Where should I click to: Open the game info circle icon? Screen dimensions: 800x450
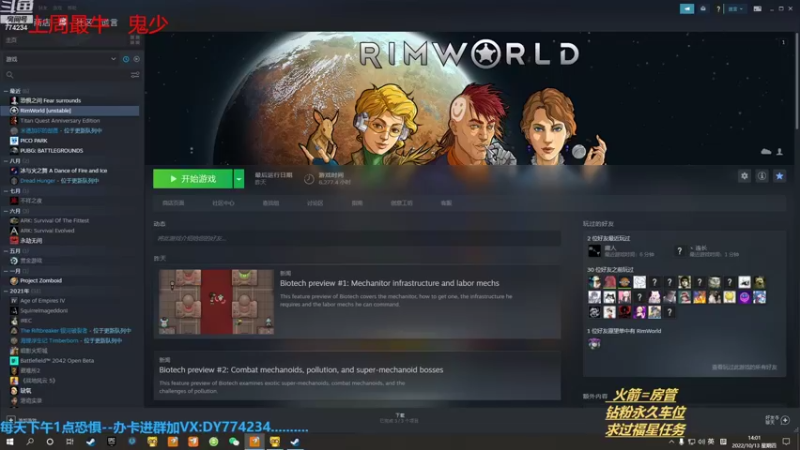pyautogui.click(x=762, y=176)
